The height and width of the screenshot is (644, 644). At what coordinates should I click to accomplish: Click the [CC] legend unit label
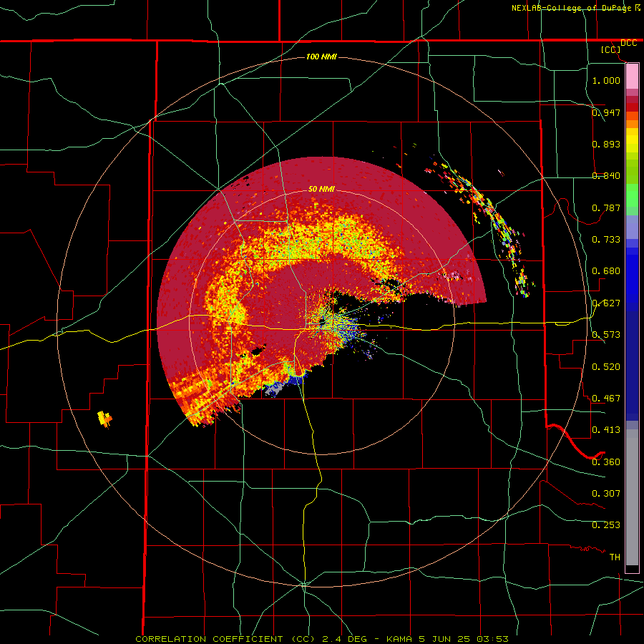[x=610, y=49]
